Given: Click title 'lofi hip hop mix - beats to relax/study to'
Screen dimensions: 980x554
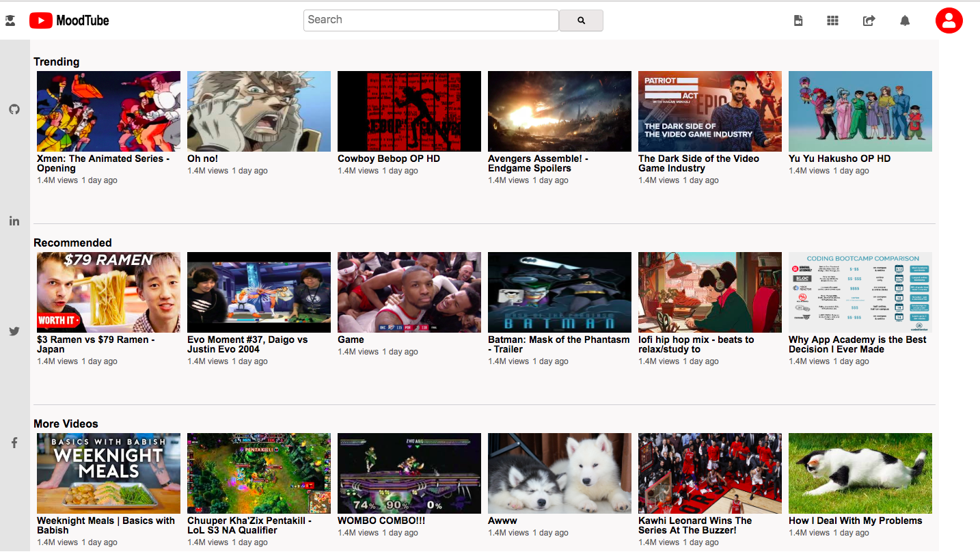Looking at the screenshot, I should pyautogui.click(x=696, y=344).
